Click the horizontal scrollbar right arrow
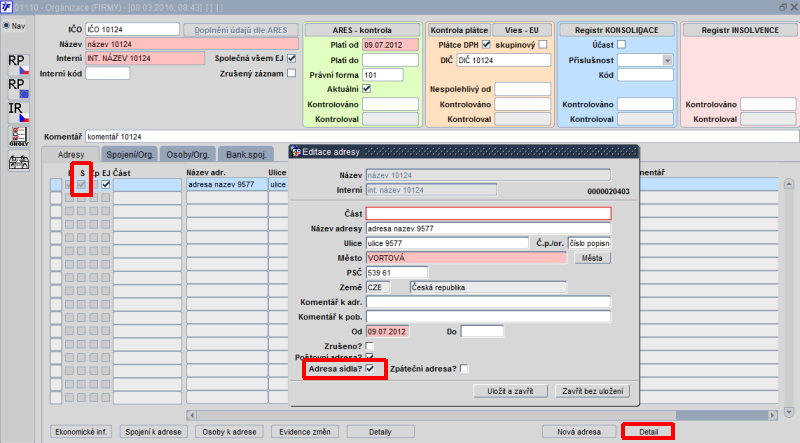The width and height of the screenshot is (800, 443). 772,415
